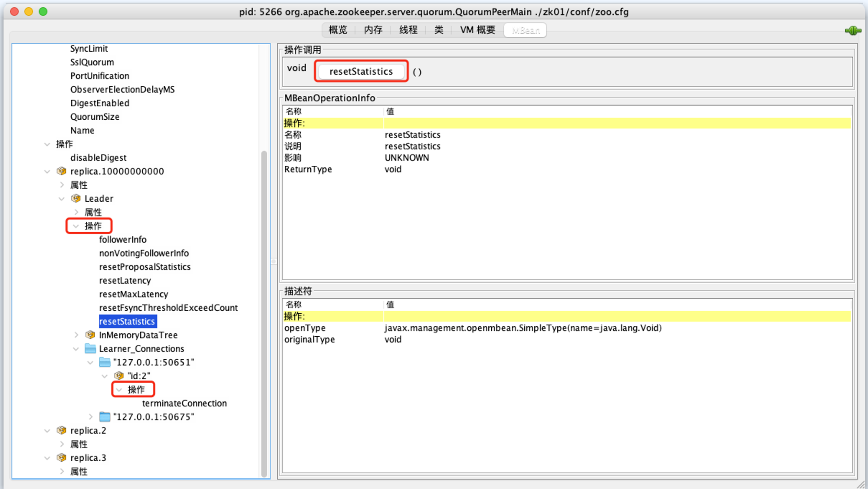Expand 属性 under replica.10000000000
The width and height of the screenshot is (868, 489).
click(x=62, y=185)
